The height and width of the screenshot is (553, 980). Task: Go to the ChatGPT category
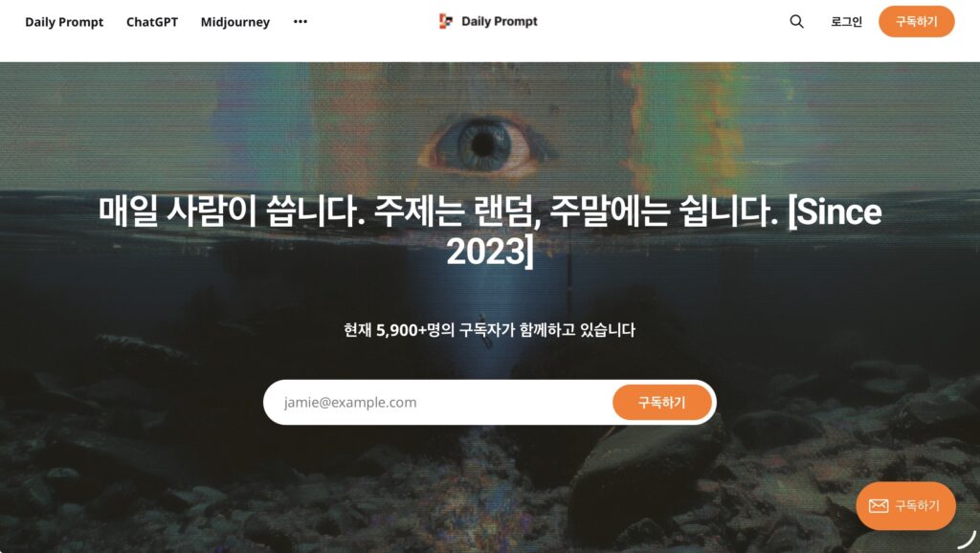(x=152, y=22)
